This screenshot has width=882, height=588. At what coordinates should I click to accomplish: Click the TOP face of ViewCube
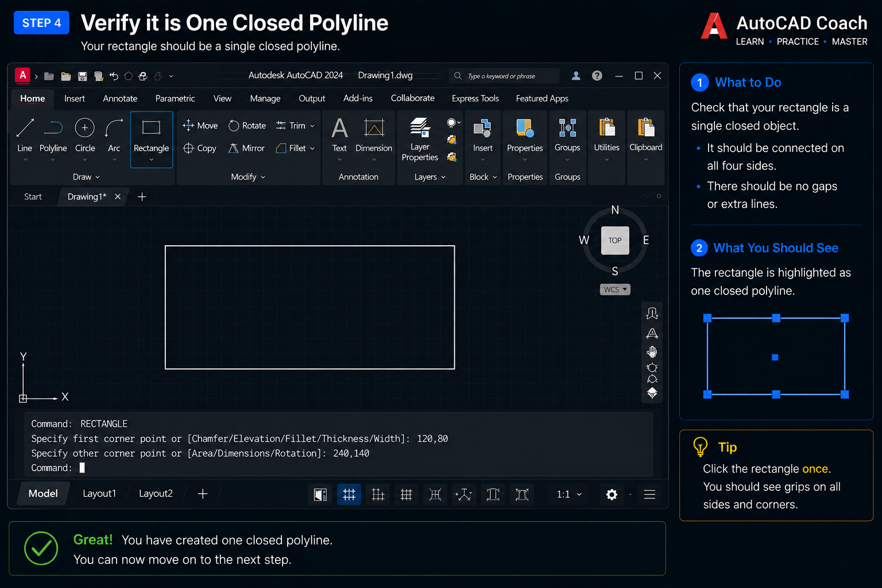[615, 241]
